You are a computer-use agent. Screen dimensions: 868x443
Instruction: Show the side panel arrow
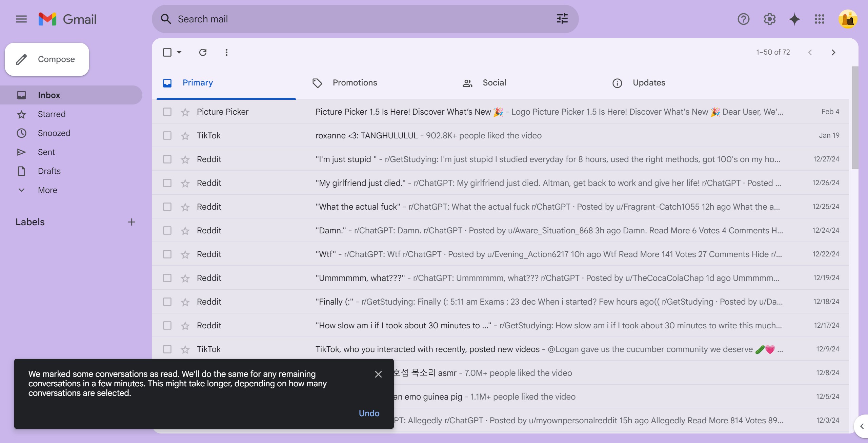click(x=862, y=426)
